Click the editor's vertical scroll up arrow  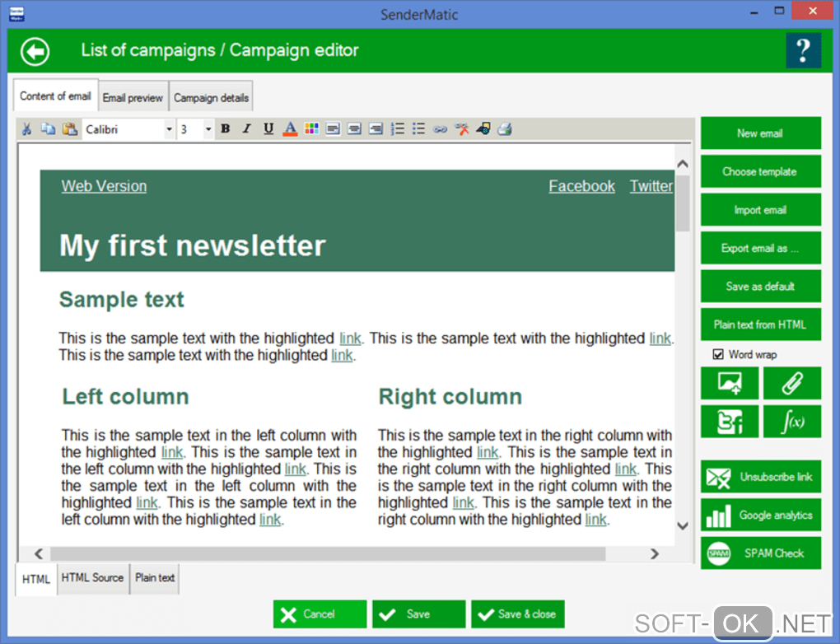[x=683, y=164]
